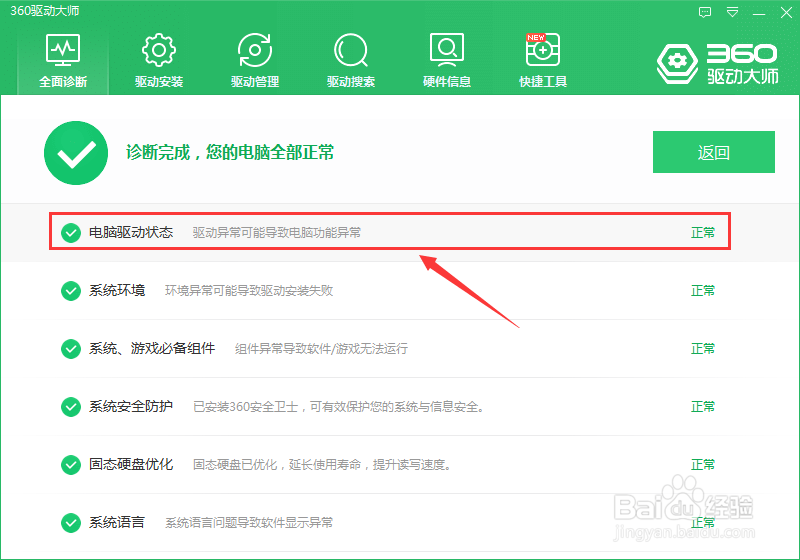Click check icon beside 系统语言
Image resolution: width=800 pixels, height=560 pixels.
71,523
